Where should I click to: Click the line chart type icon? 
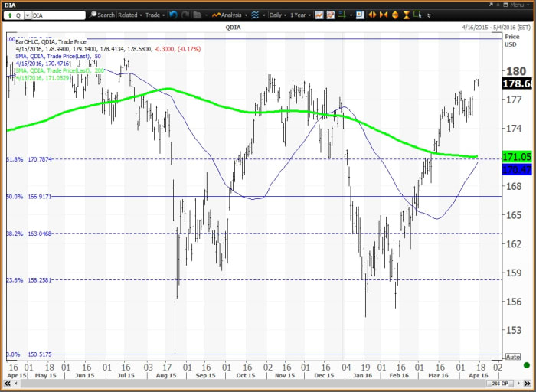[319, 15]
